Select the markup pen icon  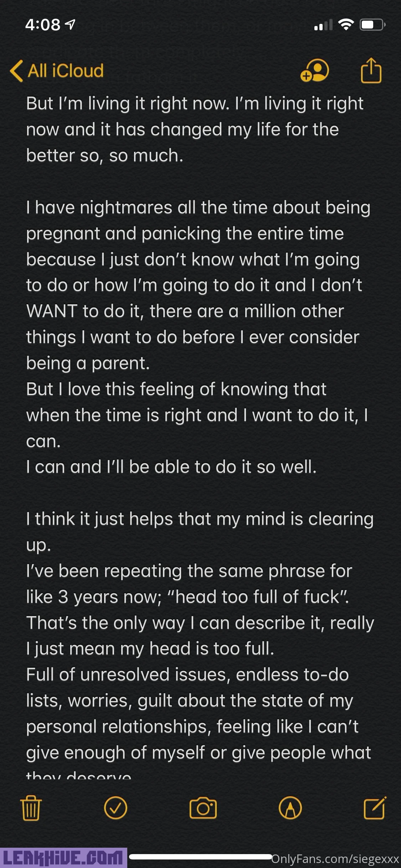[x=290, y=808]
